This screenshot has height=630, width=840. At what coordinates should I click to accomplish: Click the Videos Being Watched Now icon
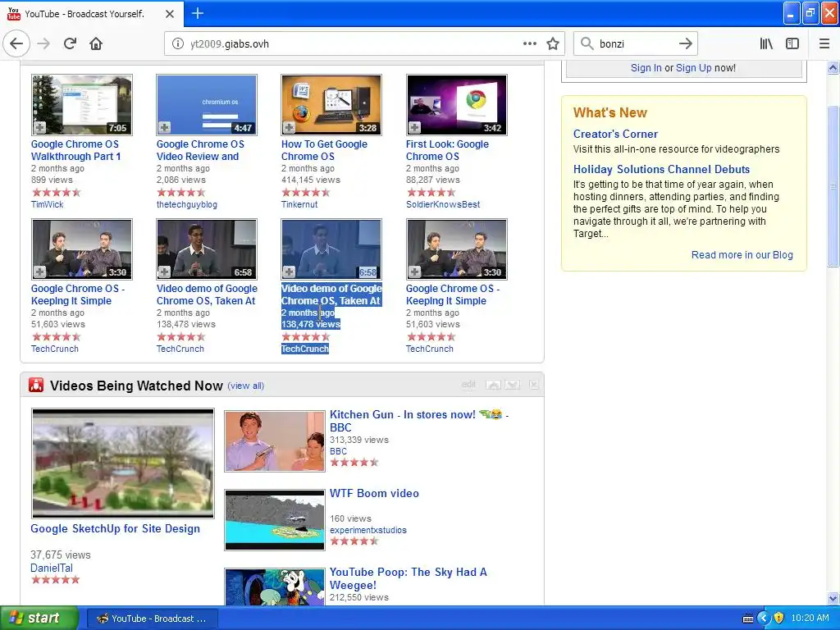pyautogui.click(x=36, y=385)
